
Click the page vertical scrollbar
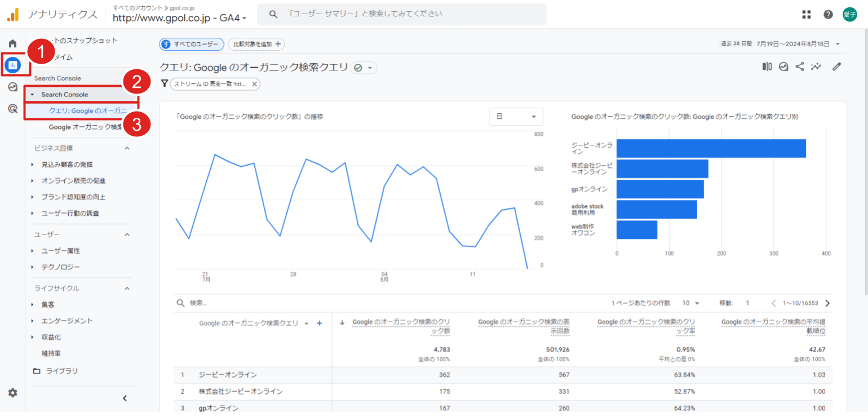865,163
